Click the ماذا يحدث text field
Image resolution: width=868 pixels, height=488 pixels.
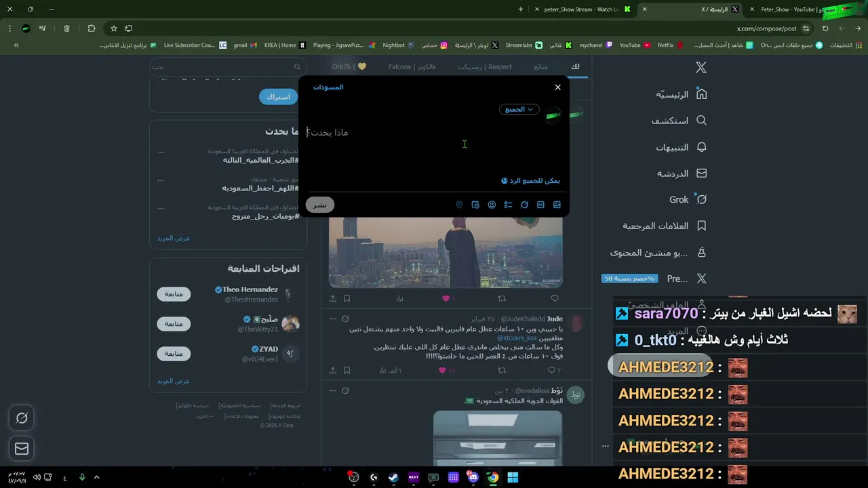coord(434,132)
